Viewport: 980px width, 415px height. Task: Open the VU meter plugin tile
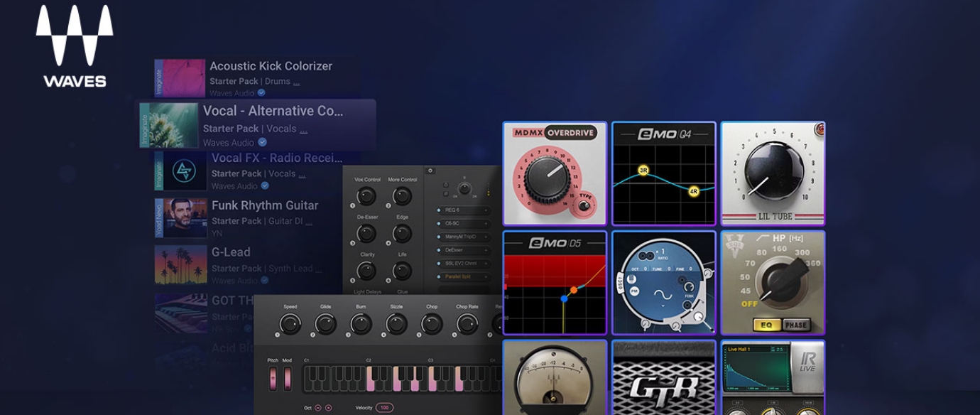point(555,377)
